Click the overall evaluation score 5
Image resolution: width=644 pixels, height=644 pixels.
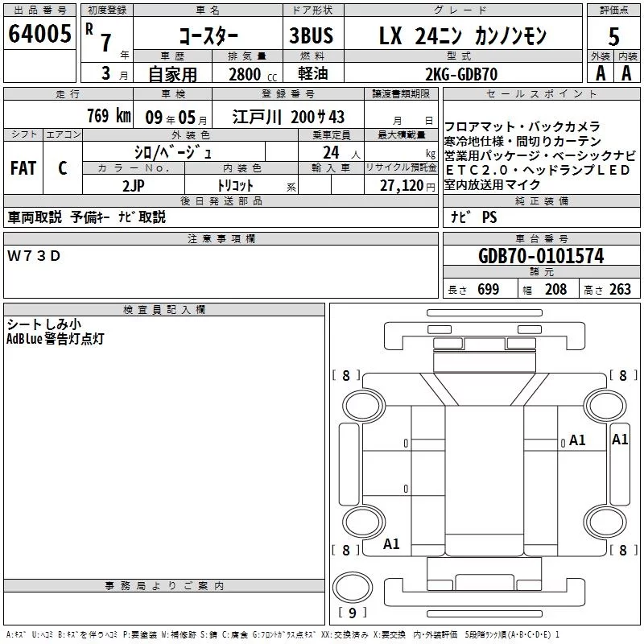click(x=614, y=37)
